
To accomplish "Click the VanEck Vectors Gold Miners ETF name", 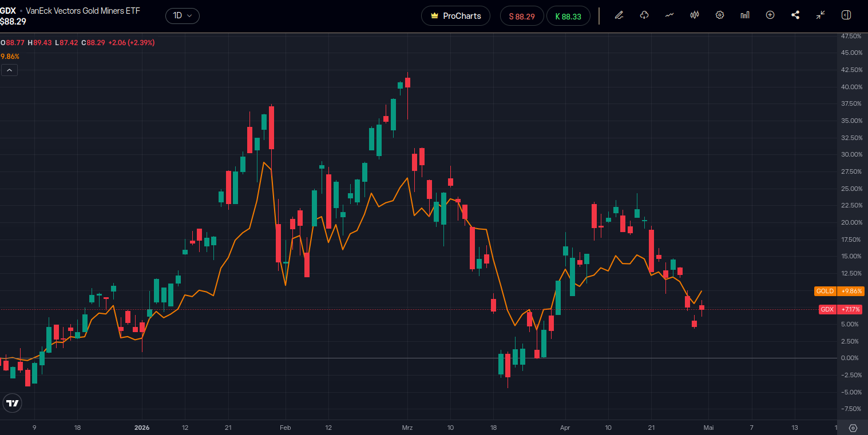I will 83,11.
